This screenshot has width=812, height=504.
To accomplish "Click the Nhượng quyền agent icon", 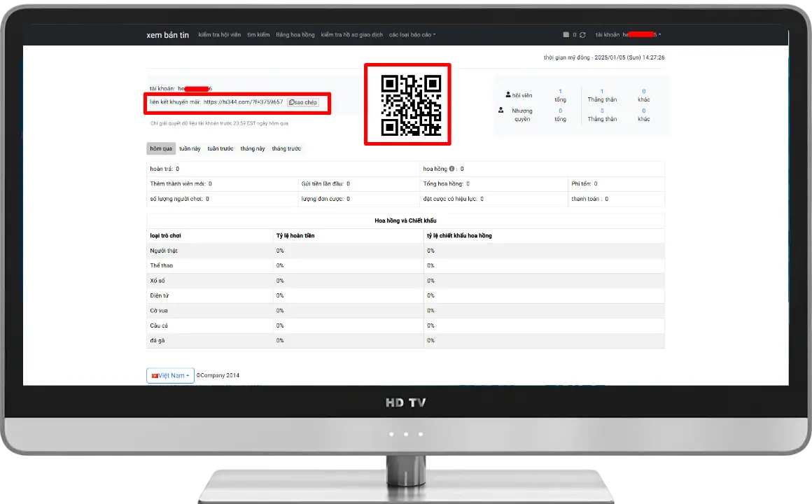I will [x=500, y=110].
